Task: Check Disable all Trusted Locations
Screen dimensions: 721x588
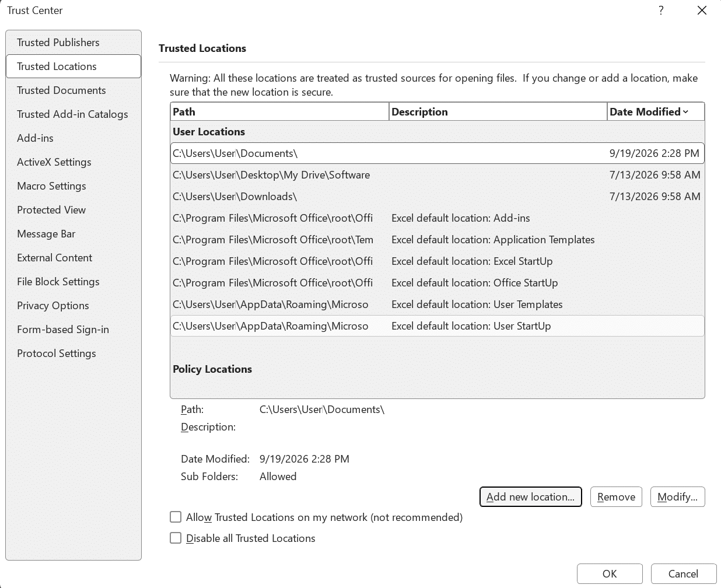Action: click(176, 538)
